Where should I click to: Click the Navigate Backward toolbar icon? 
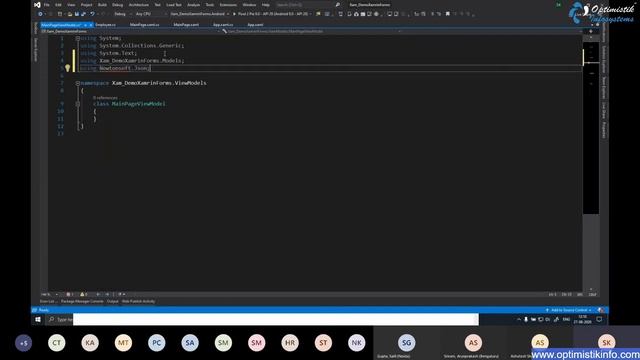point(40,14)
